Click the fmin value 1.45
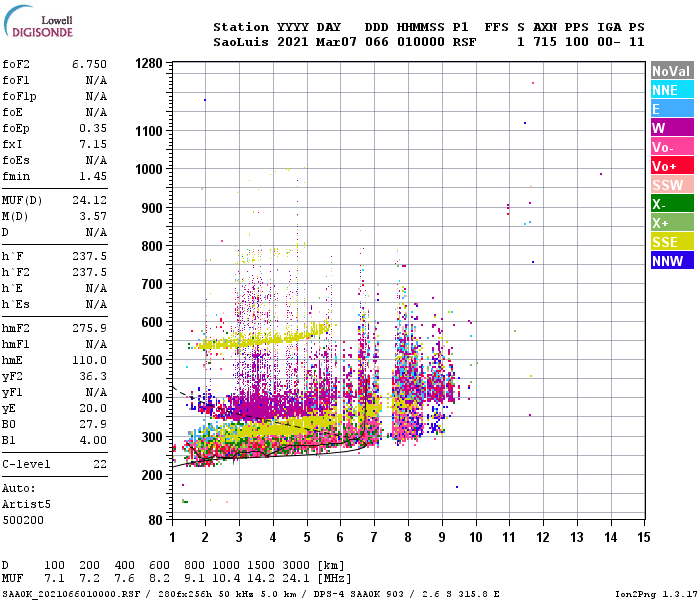 coord(93,176)
